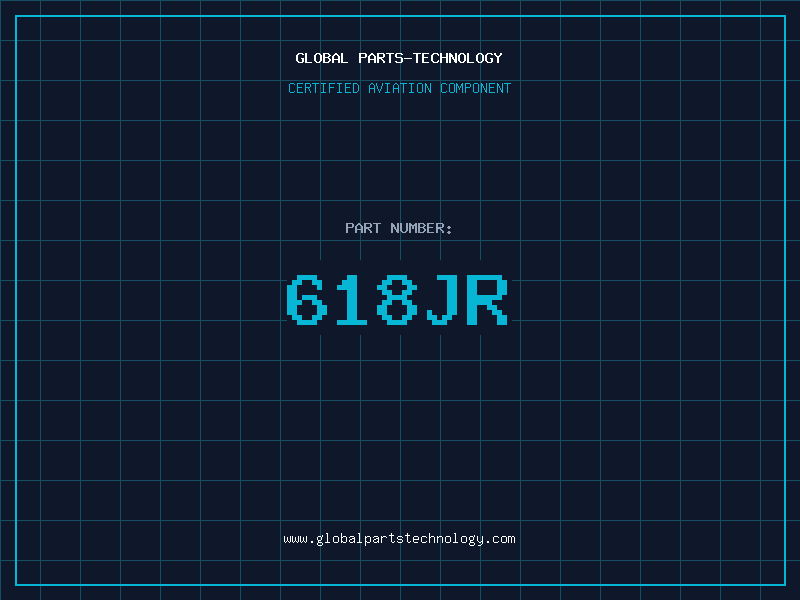Open the www.globalpartstechnology.com link
Viewport: 800px width, 600px height.
tap(399, 539)
